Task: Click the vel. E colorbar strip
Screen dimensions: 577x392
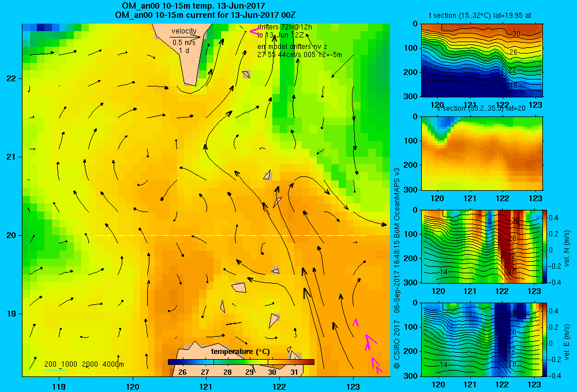Action: coord(545,340)
